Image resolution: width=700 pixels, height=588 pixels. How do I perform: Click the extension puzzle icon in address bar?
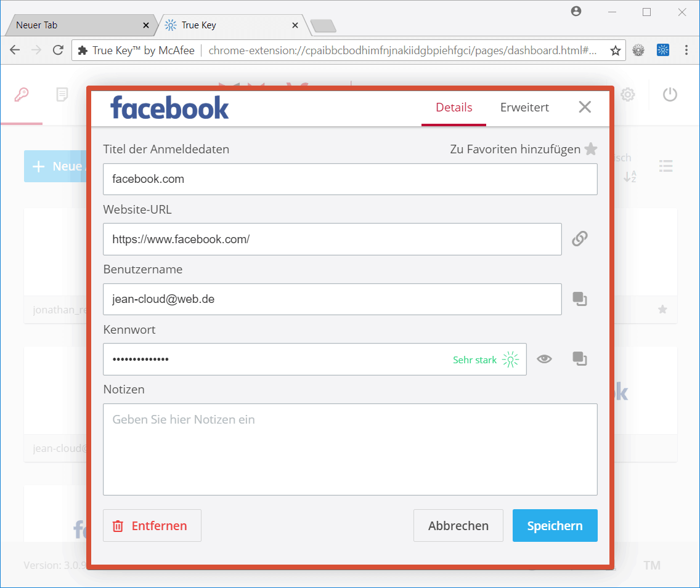(x=83, y=50)
